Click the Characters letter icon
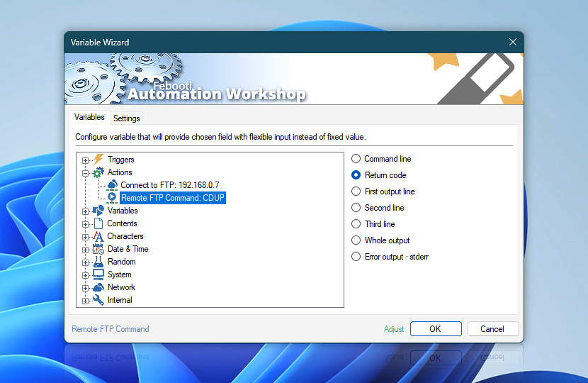This screenshot has height=383, width=588. [98, 236]
